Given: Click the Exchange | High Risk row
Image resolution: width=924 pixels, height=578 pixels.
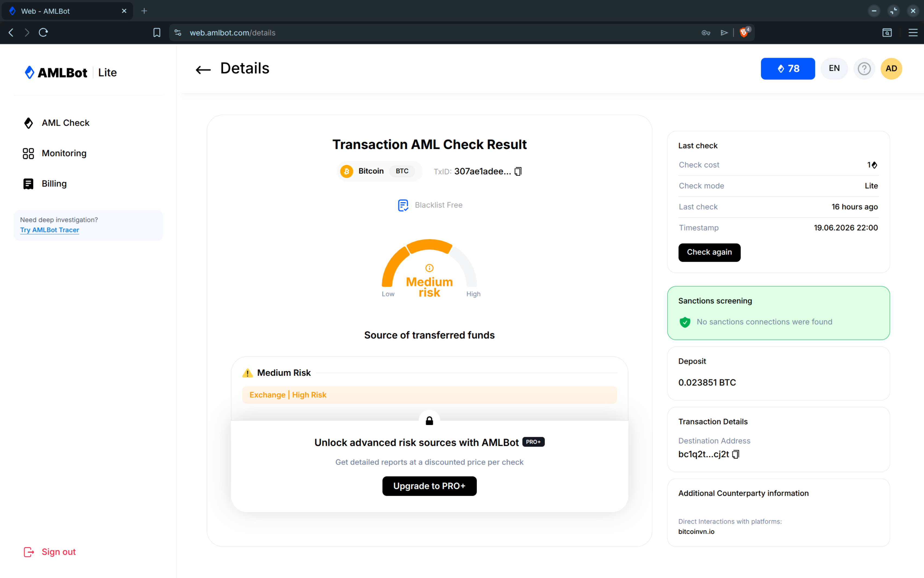Looking at the screenshot, I should 429,395.
